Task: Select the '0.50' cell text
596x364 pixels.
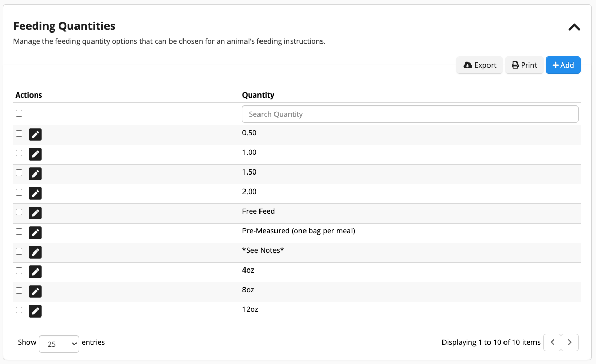Action: point(249,133)
